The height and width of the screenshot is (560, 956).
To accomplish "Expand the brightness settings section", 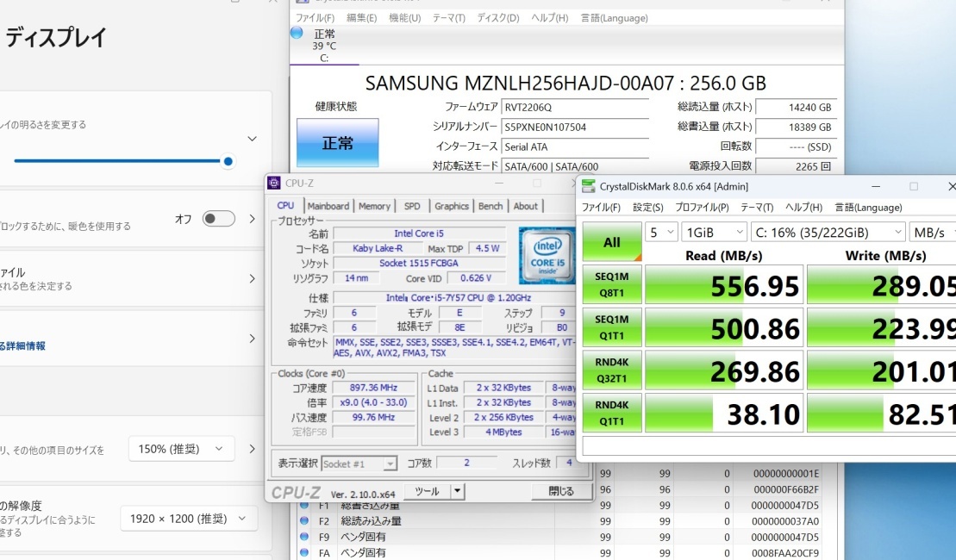I will (252, 139).
